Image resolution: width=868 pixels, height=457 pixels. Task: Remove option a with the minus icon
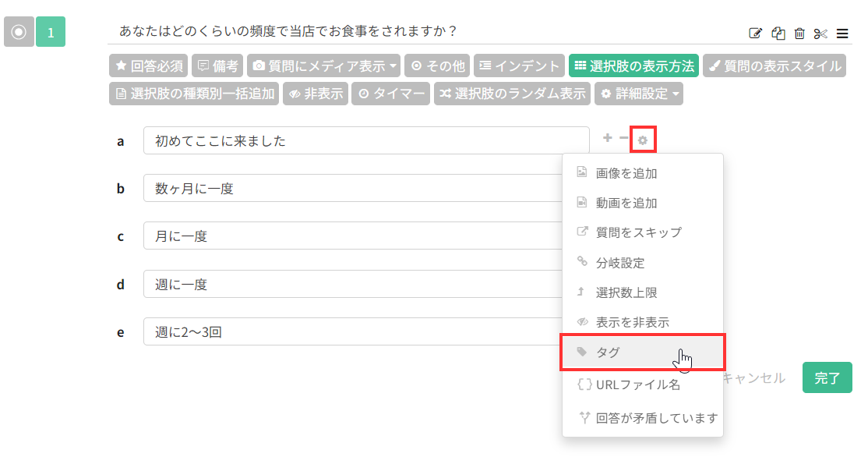coord(624,138)
